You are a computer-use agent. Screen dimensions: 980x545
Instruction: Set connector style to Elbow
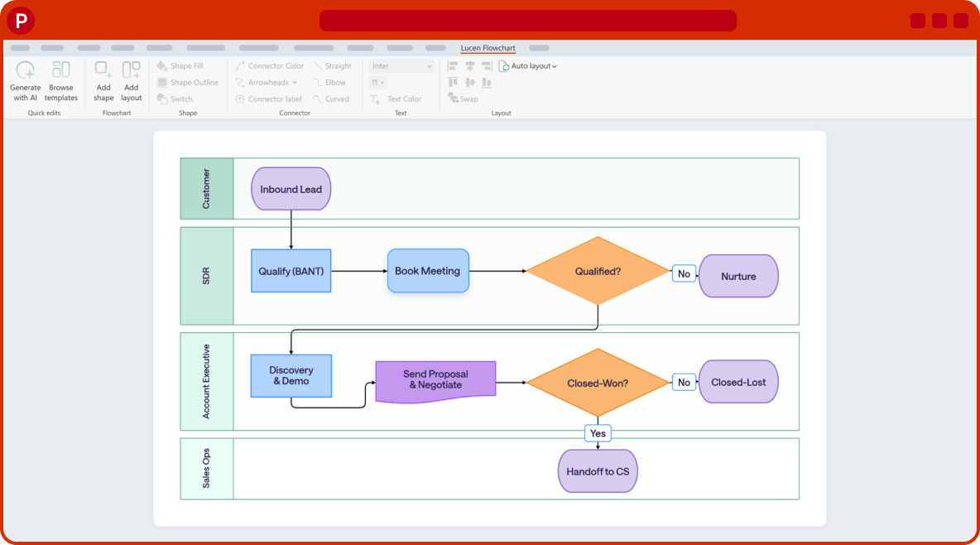tap(329, 83)
